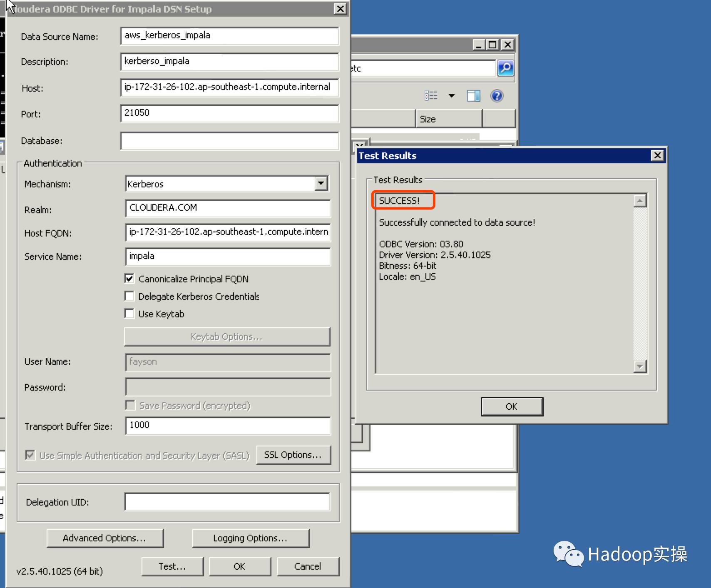Click the Port field
Screen dimensions: 711x588
tap(229, 113)
